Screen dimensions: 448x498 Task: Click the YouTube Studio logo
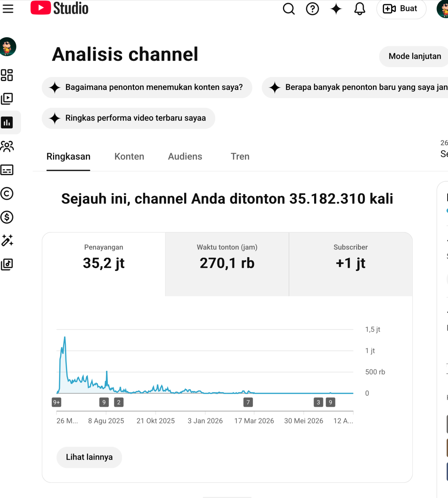[x=60, y=8]
